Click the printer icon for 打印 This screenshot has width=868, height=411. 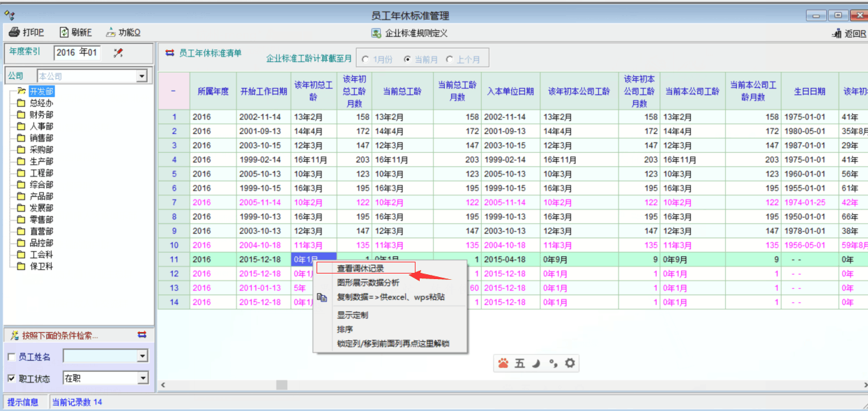point(14,33)
